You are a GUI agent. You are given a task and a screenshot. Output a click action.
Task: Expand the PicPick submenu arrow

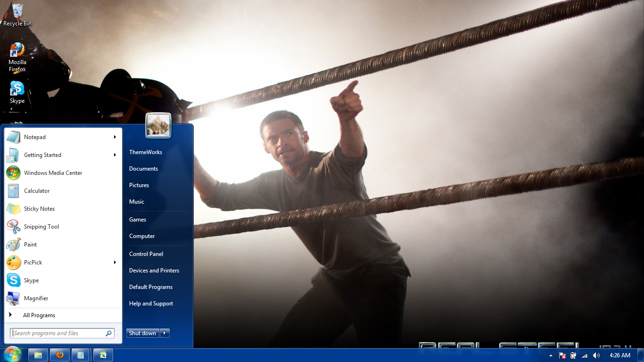click(115, 263)
